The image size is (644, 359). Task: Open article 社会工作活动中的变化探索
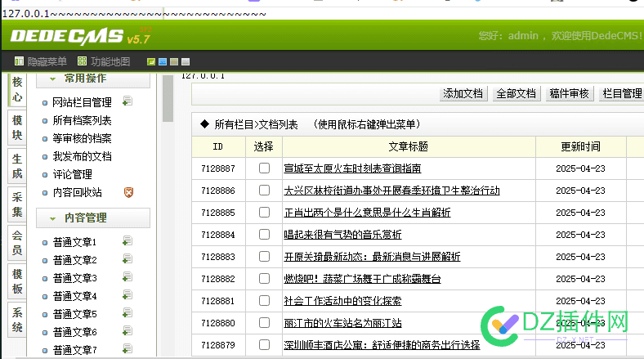(342, 301)
